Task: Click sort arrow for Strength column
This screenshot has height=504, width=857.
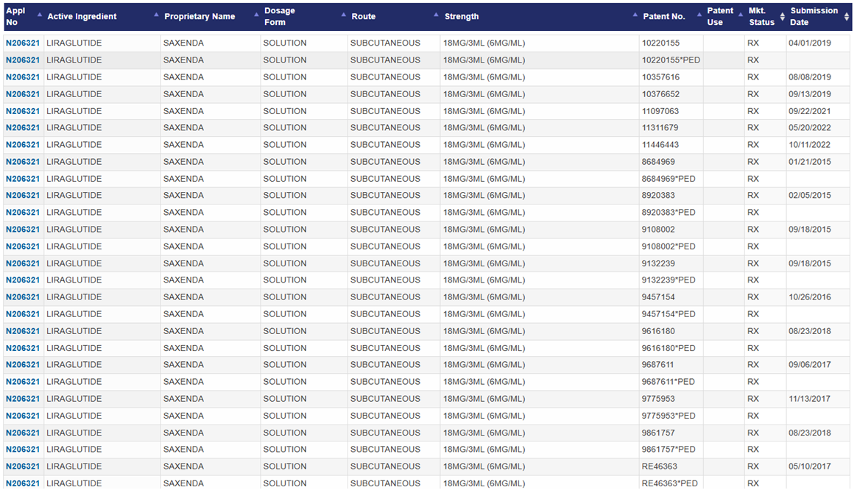Action: (635, 15)
